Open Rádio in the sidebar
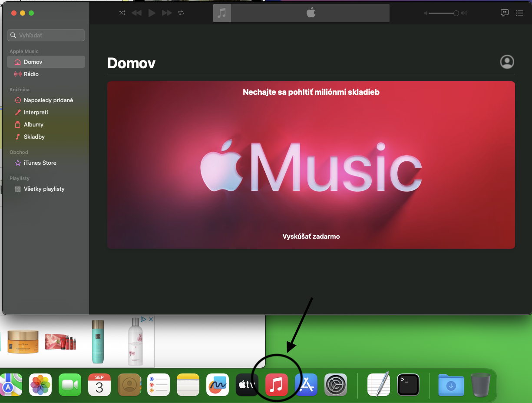This screenshot has width=532, height=403. 46,74
